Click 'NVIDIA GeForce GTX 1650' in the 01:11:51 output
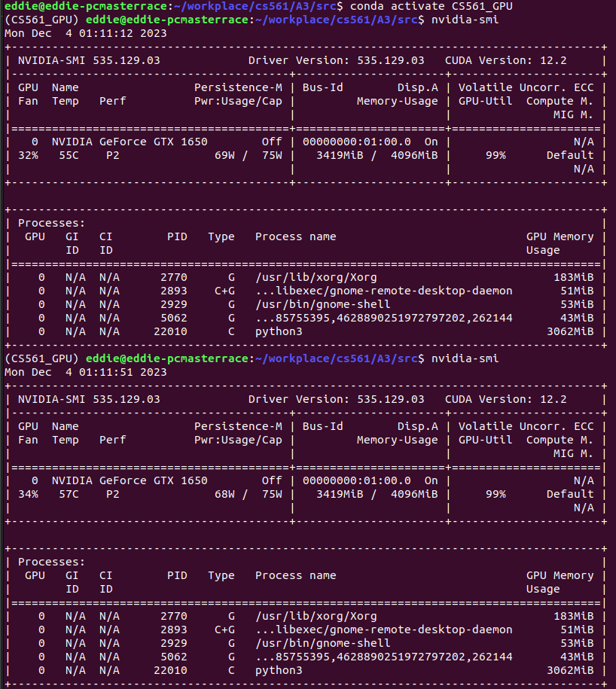This screenshot has height=689, width=616. tap(130, 480)
